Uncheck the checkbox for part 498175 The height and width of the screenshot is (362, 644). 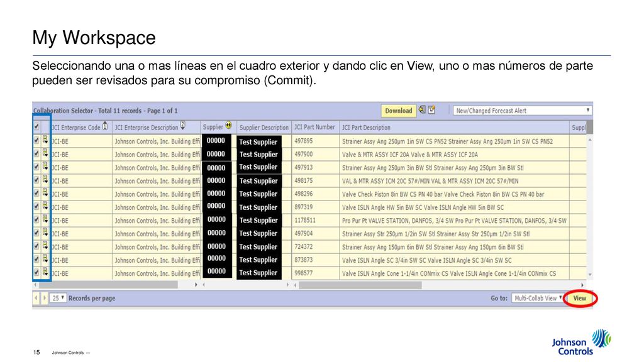click(36, 180)
